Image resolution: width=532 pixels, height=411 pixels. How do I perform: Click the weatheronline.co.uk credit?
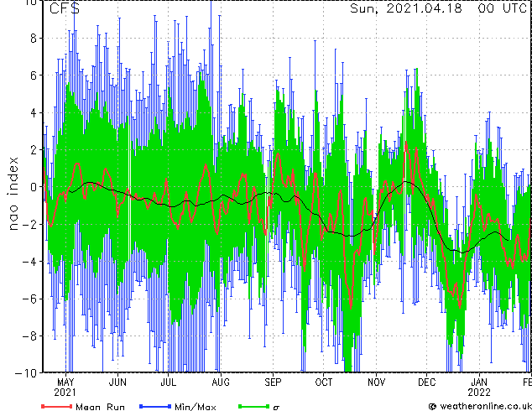pyautogui.click(x=480, y=406)
